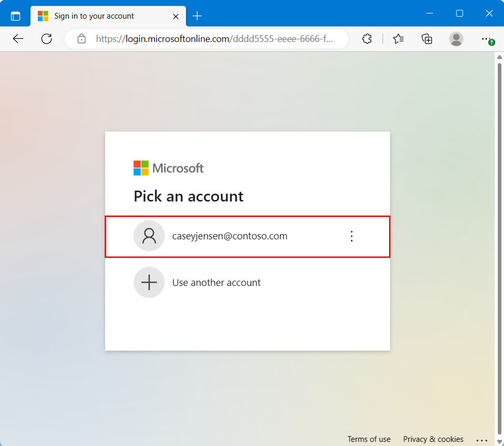Click the Microsoft logo
Screen dimensions: 504x446
(x=168, y=168)
